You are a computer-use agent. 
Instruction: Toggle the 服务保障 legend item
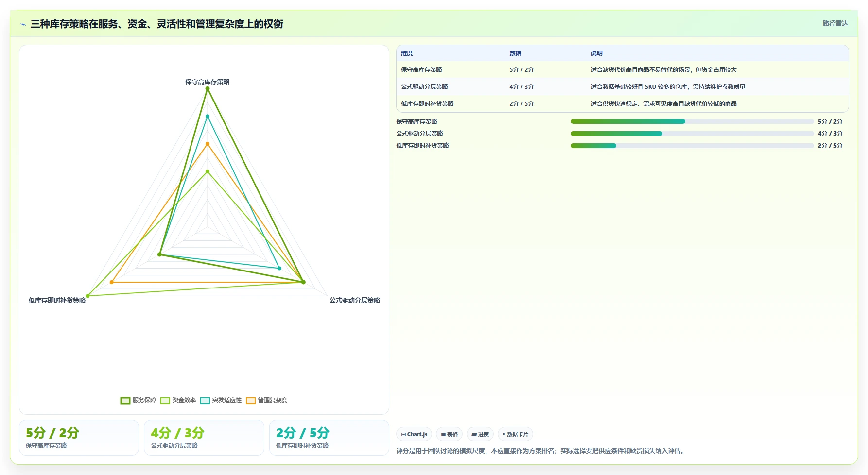point(138,400)
